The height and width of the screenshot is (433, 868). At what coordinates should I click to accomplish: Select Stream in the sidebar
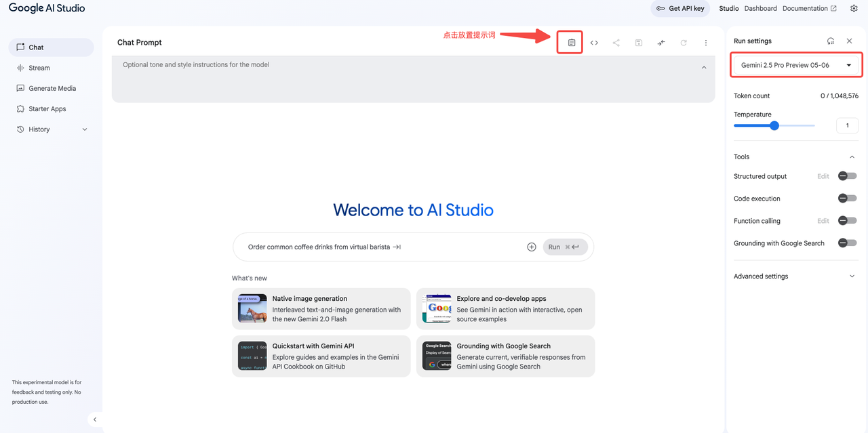[51, 68]
